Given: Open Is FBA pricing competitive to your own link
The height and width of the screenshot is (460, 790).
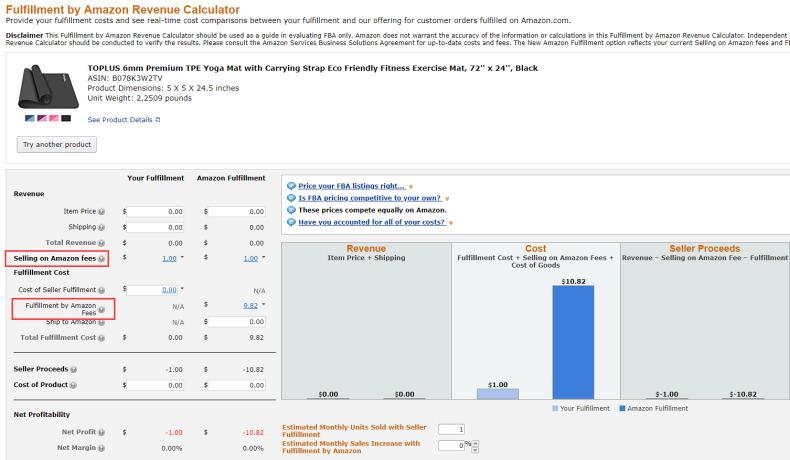Looking at the screenshot, I should pos(369,198).
